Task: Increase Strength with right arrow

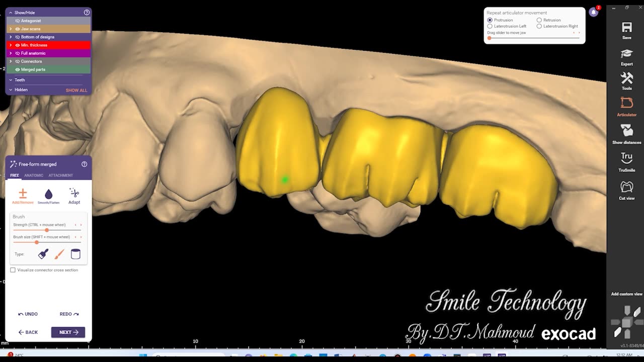Action: pyautogui.click(x=81, y=225)
